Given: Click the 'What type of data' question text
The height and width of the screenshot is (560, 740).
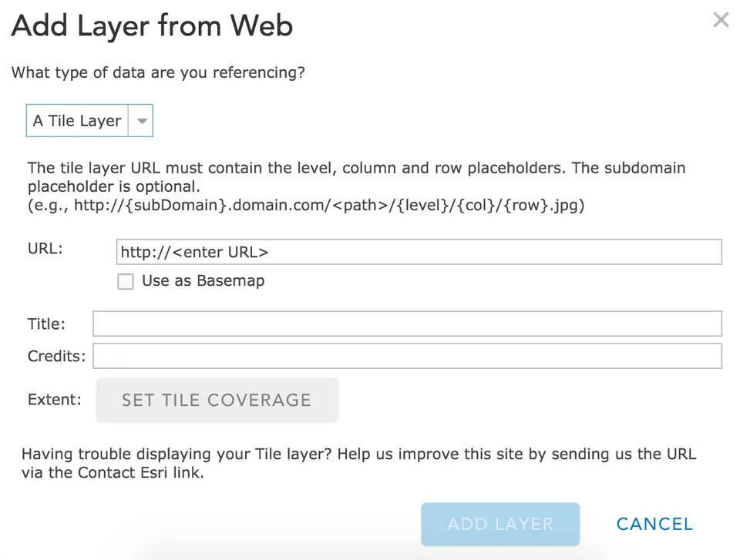Looking at the screenshot, I should point(158,73).
